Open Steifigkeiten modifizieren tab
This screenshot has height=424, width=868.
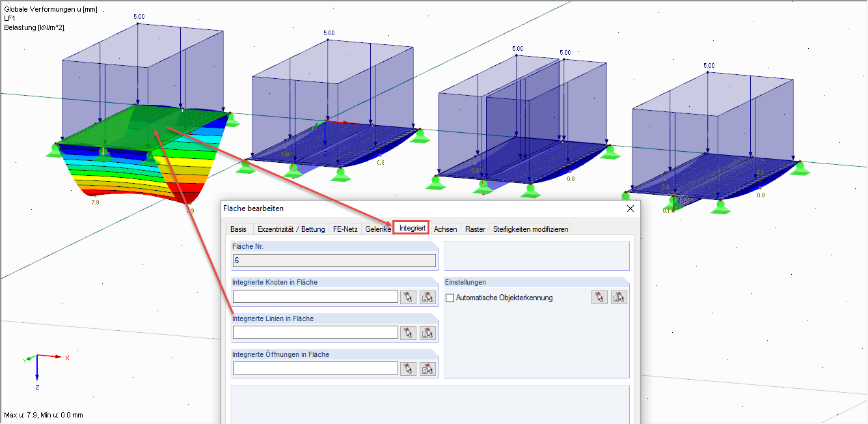(x=530, y=229)
